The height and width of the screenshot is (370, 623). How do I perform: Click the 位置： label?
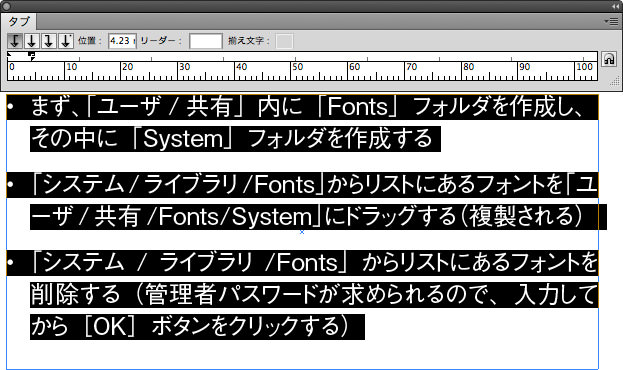(x=90, y=41)
